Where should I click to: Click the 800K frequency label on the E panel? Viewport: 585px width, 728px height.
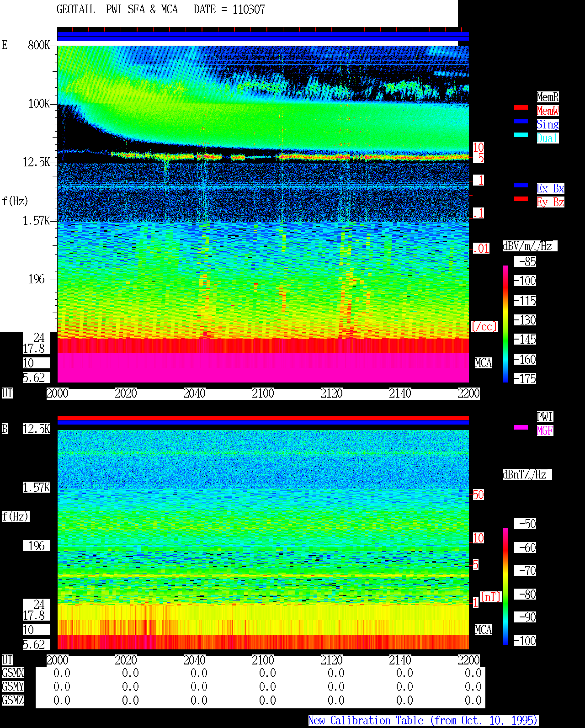point(39,45)
